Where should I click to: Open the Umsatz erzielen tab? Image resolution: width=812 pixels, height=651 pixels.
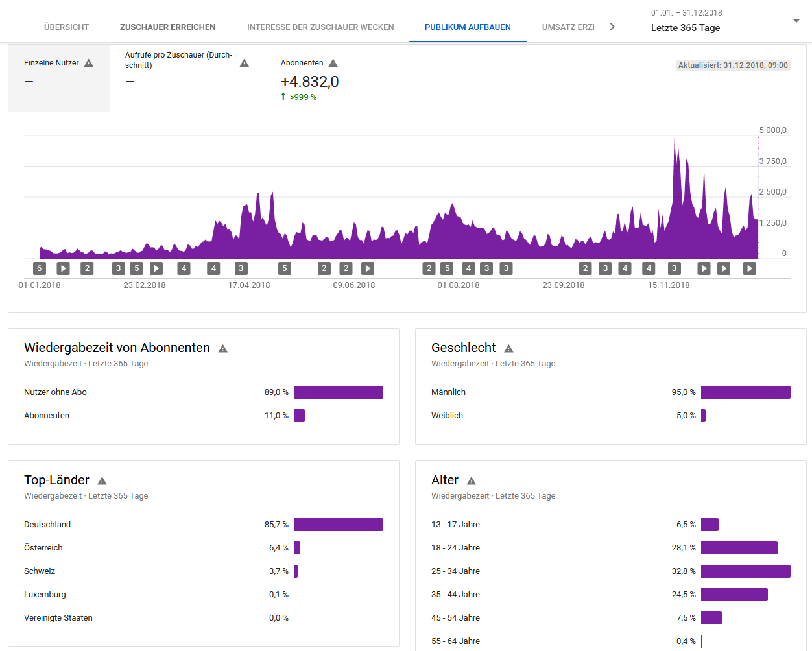(x=568, y=27)
